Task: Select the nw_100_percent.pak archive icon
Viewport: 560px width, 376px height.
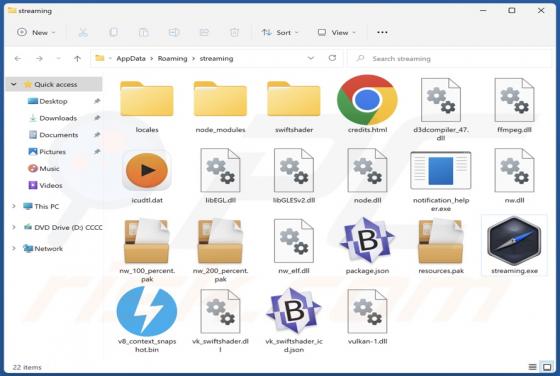Action: [147, 241]
